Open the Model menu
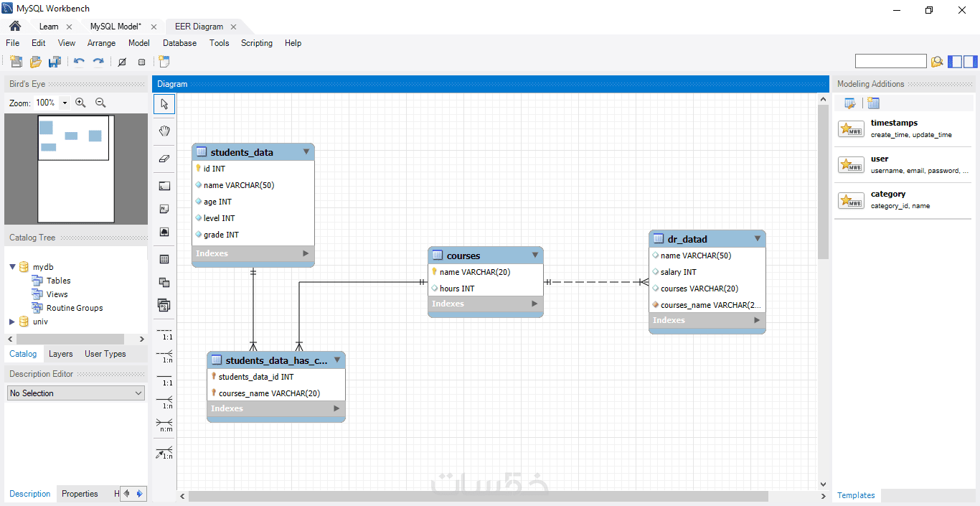The width and height of the screenshot is (980, 506). (139, 43)
